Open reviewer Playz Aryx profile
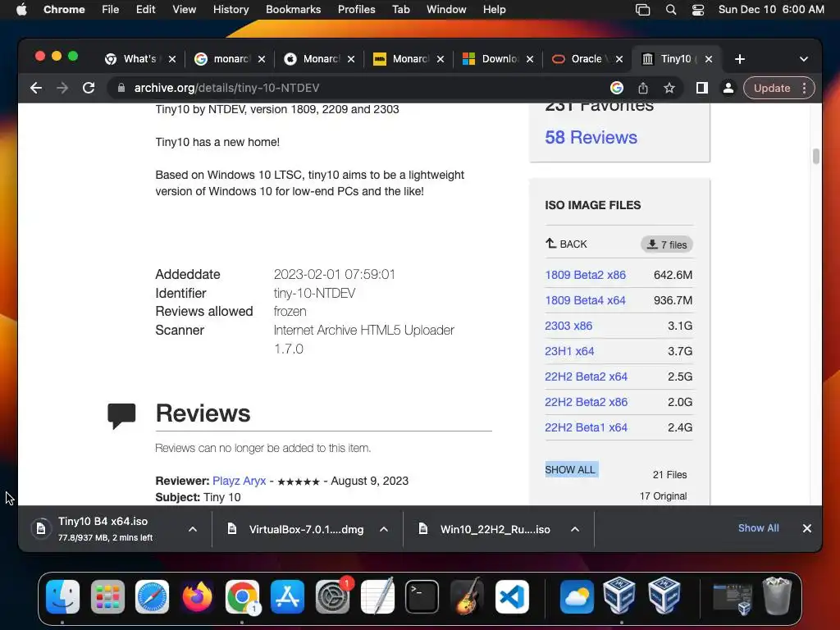Viewport: 840px width, 630px height. click(x=239, y=481)
